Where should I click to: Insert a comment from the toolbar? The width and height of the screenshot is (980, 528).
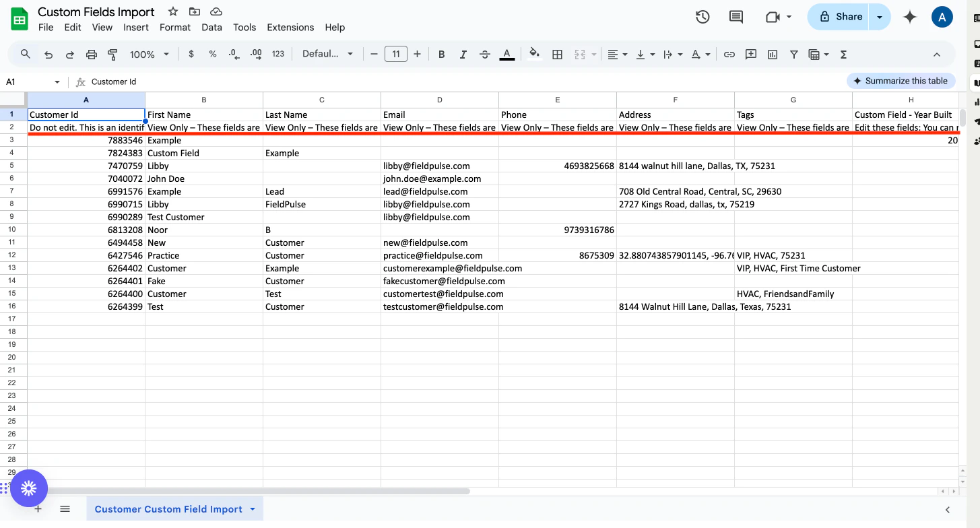tap(751, 55)
